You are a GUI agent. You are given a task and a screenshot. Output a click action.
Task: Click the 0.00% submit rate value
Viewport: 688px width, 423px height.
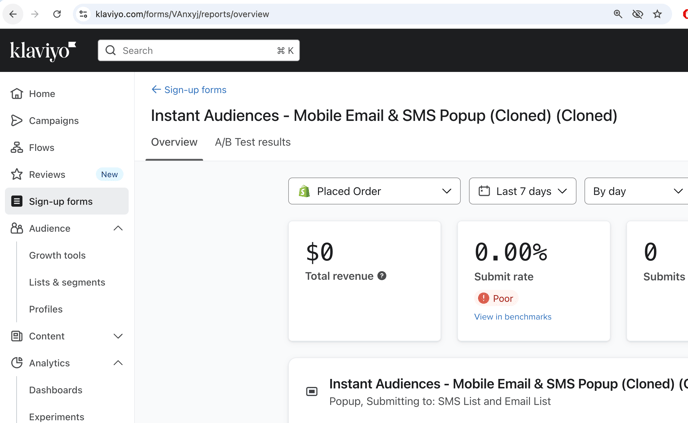511,252
